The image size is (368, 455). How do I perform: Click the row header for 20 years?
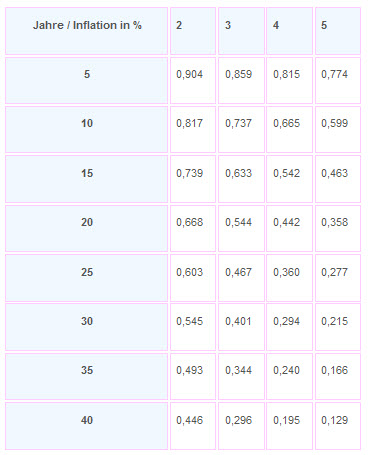click(x=87, y=228)
